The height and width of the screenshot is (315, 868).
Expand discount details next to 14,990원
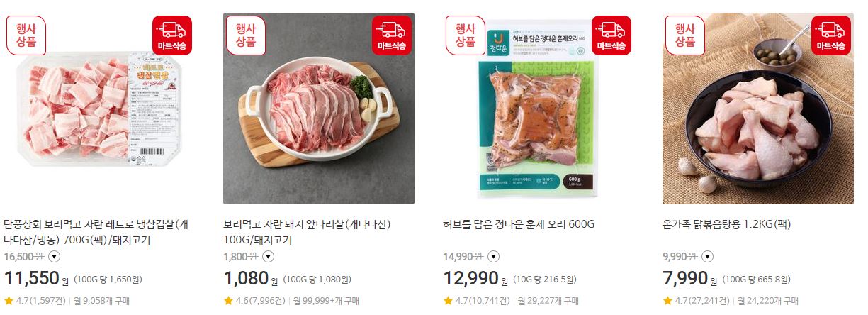point(494,257)
